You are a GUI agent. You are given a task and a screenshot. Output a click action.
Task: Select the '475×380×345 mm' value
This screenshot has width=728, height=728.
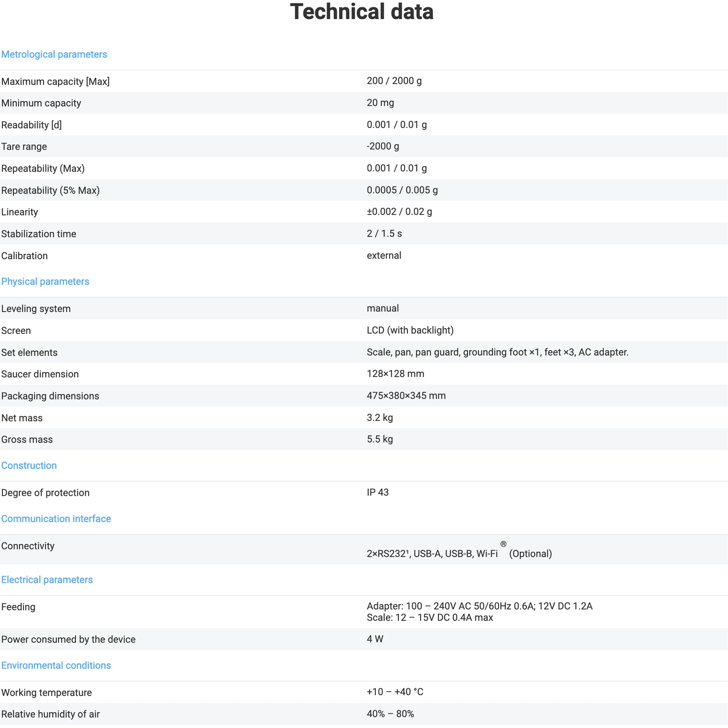click(406, 396)
